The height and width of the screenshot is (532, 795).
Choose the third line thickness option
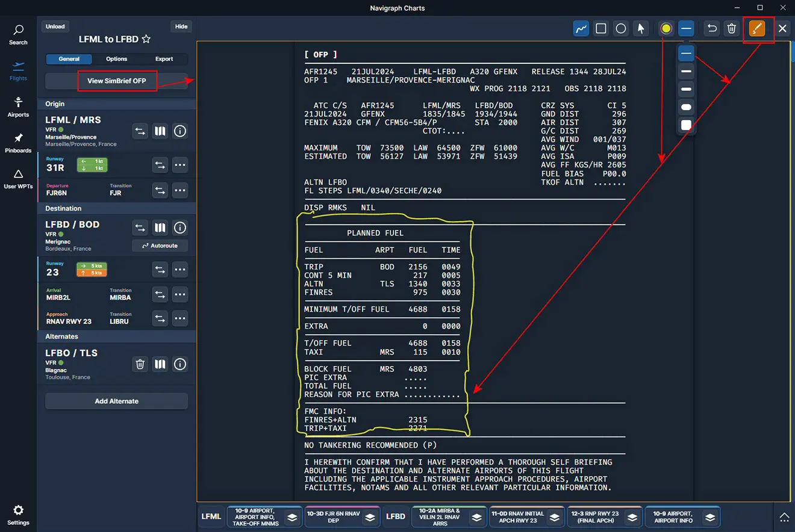[x=686, y=89]
